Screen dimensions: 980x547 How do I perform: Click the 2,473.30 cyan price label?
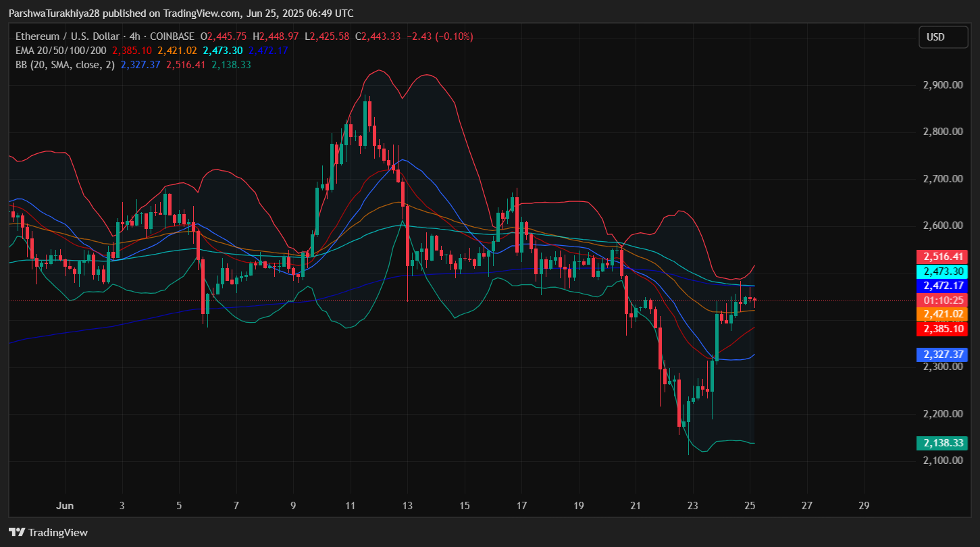tap(942, 271)
